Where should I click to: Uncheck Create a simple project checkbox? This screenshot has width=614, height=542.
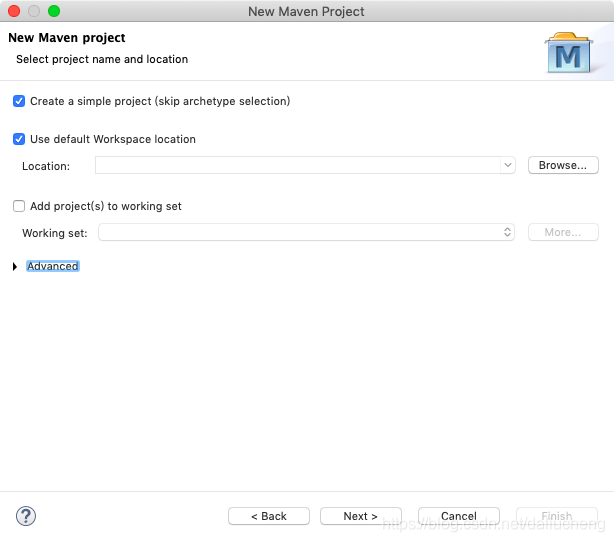pos(19,101)
